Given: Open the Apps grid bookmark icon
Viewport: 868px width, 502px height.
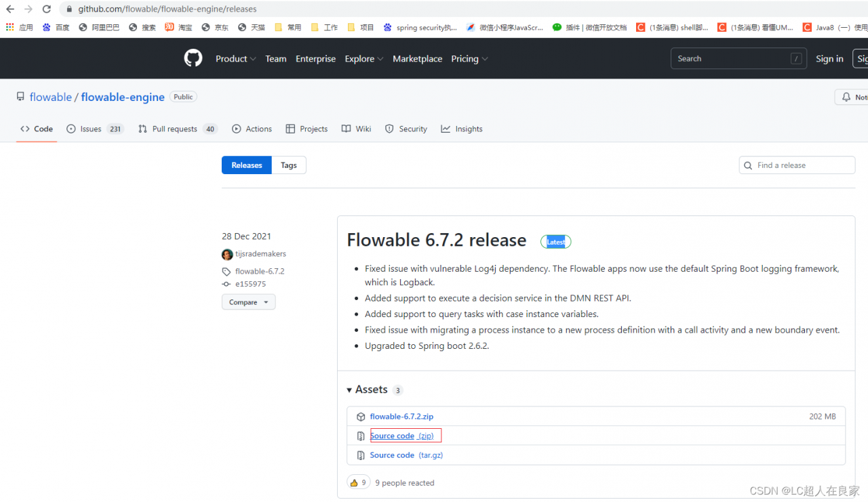Looking at the screenshot, I should coord(10,27).
